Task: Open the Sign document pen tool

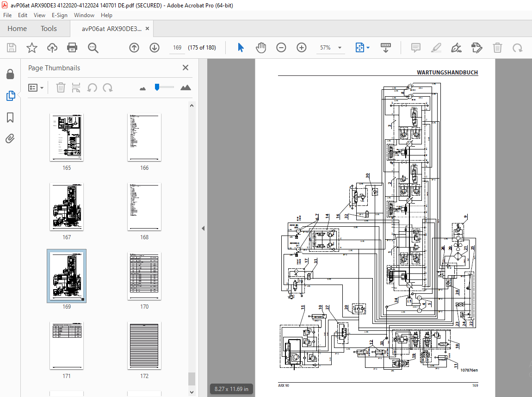Action: (456, 48)
